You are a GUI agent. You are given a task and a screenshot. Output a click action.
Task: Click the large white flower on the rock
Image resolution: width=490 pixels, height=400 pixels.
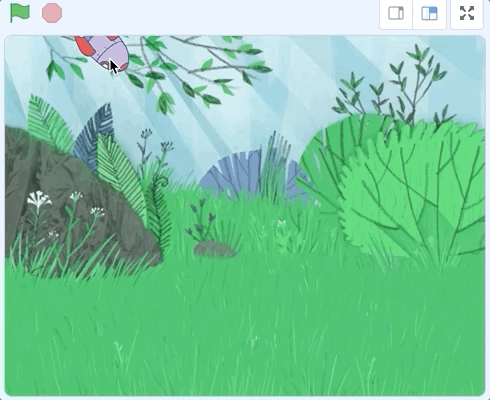(x=39, y=199)
